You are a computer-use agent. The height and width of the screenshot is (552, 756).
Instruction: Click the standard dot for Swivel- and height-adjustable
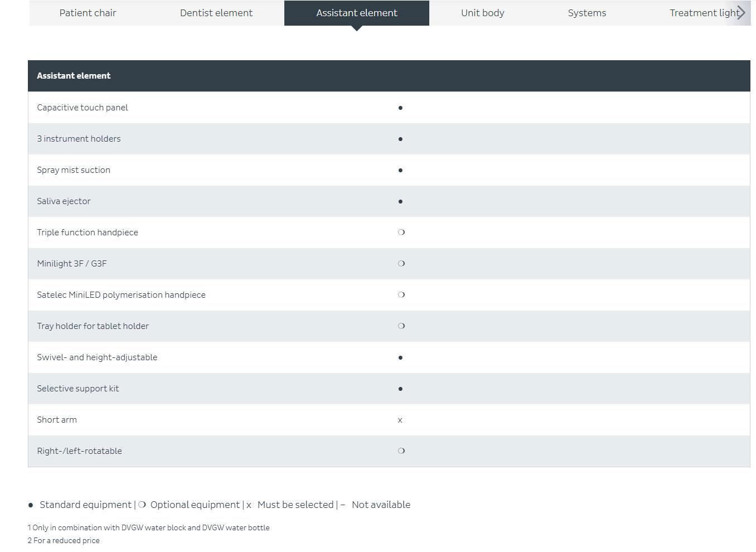coord(400,357)
